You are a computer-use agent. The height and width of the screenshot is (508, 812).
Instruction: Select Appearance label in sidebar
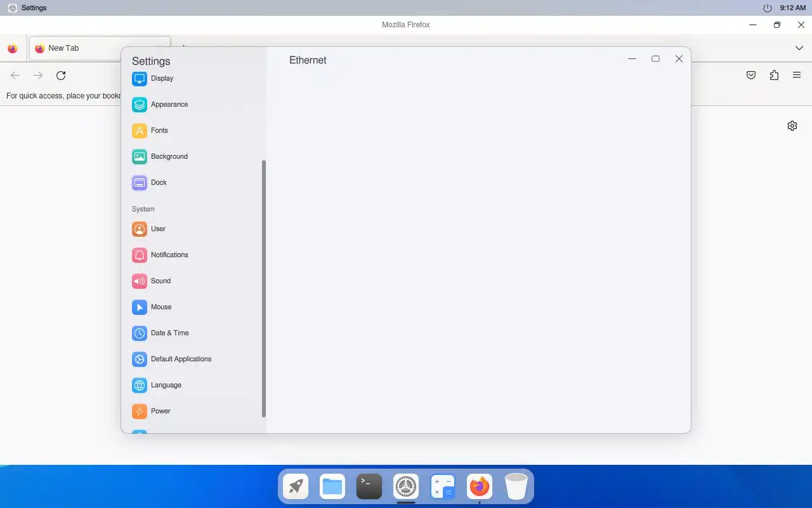point(169,105)
